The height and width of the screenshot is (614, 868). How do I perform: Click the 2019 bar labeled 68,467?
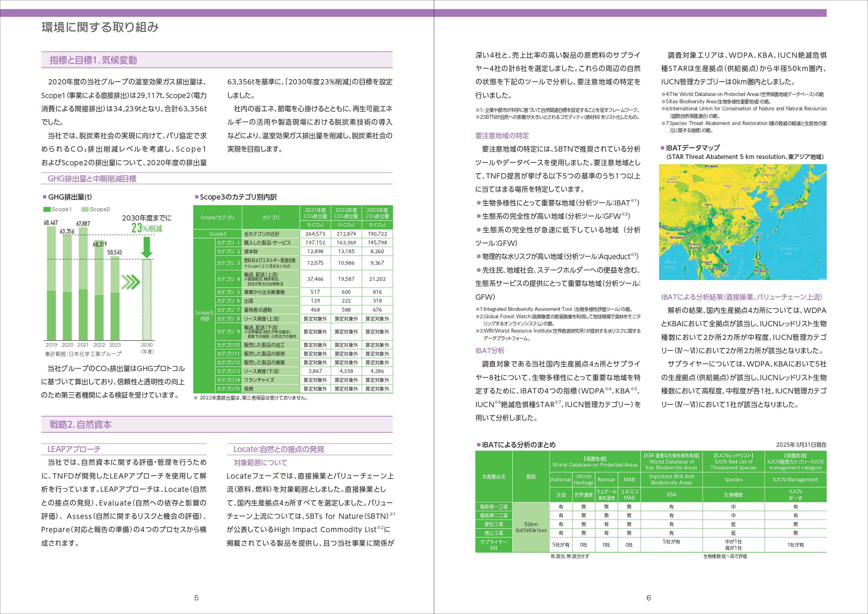[x=51, y=283]
